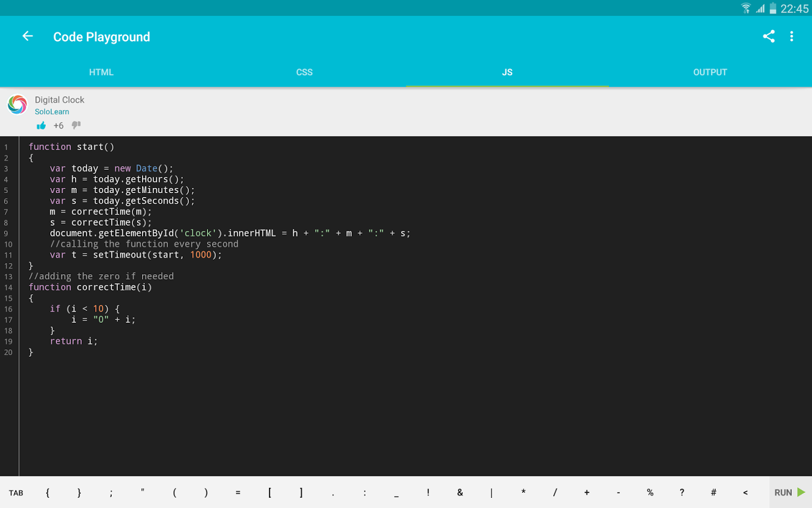Tap the 22:45 clock in status bar

tap(795, 8)
